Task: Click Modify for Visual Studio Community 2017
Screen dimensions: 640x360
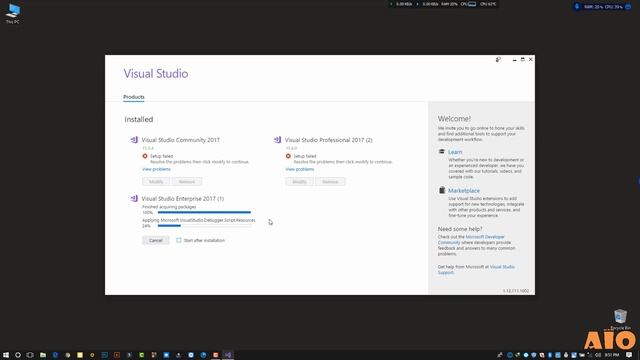Action: tap(156, 182)
